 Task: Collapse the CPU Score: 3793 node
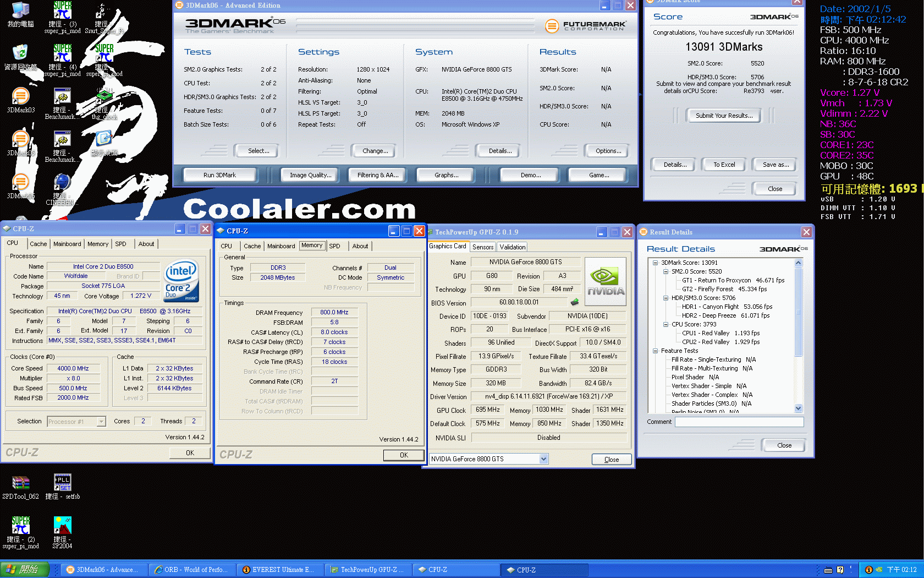coord(666,324)
